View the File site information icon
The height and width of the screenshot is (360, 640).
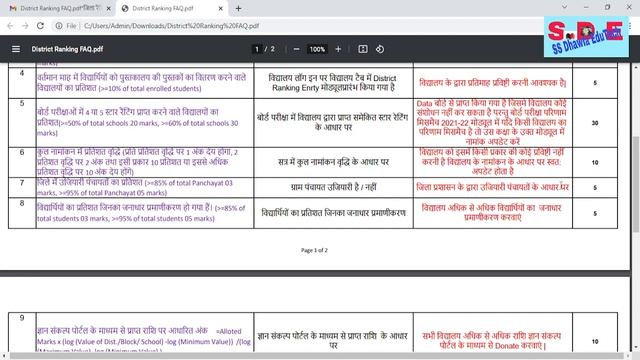coord(59,26)
